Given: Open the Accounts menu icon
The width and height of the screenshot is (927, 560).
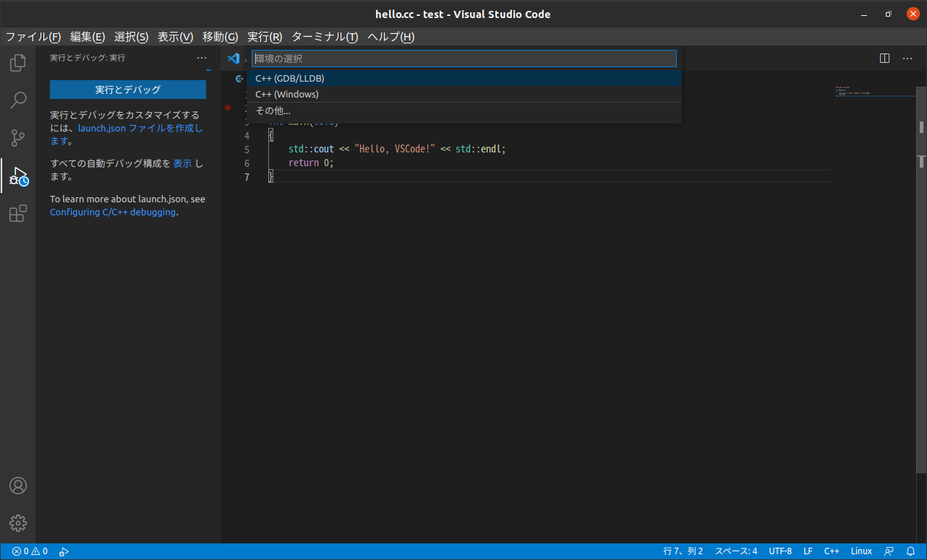Looking at the screenshot, I should pyautogui.click(x=18, y=486).
